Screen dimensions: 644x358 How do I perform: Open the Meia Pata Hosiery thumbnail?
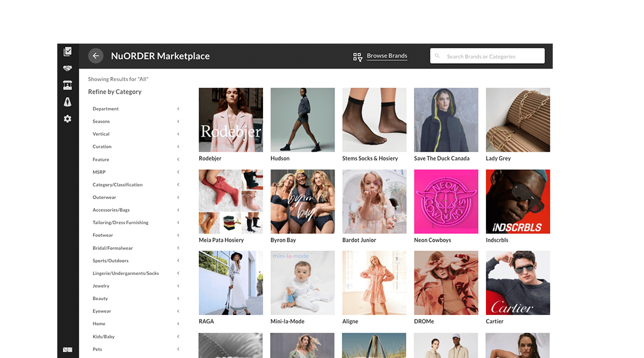(x=231, y=202)
